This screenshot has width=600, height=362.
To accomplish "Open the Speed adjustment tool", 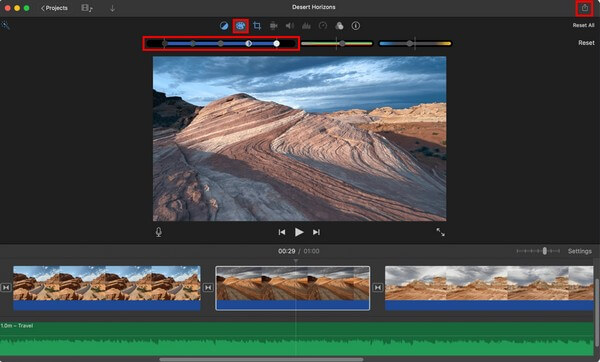I will [x=323, y=26].
